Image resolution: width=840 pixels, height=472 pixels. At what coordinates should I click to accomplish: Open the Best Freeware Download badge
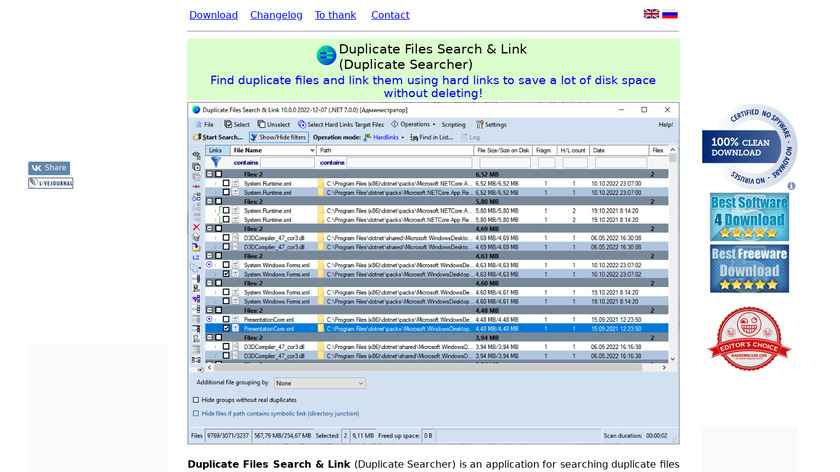coord(749,268)
